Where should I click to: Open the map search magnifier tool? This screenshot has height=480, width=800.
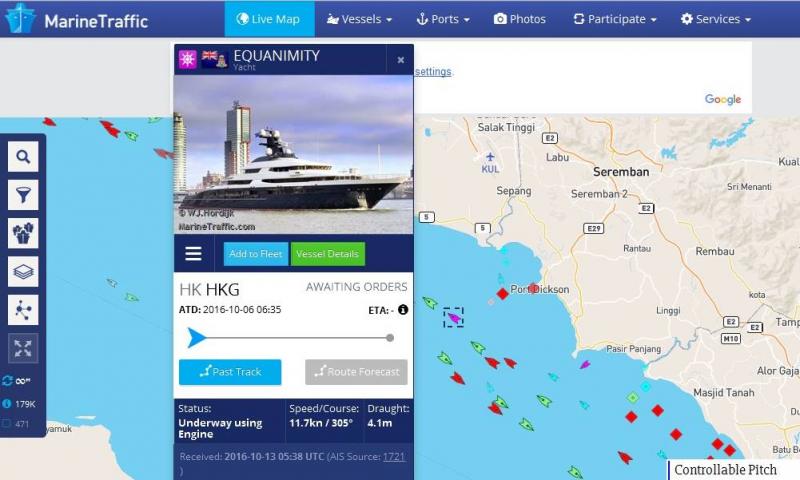pos(23,157)
